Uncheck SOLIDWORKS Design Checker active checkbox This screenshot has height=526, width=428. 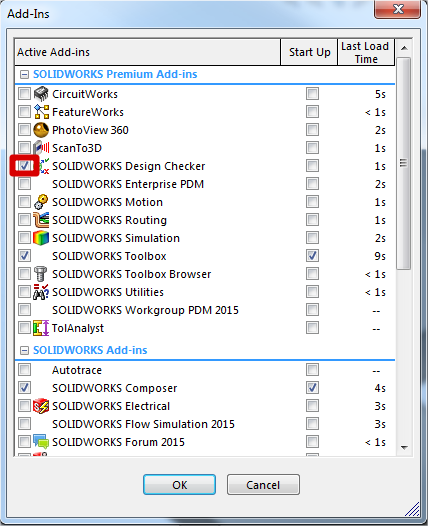coord(24,166)
